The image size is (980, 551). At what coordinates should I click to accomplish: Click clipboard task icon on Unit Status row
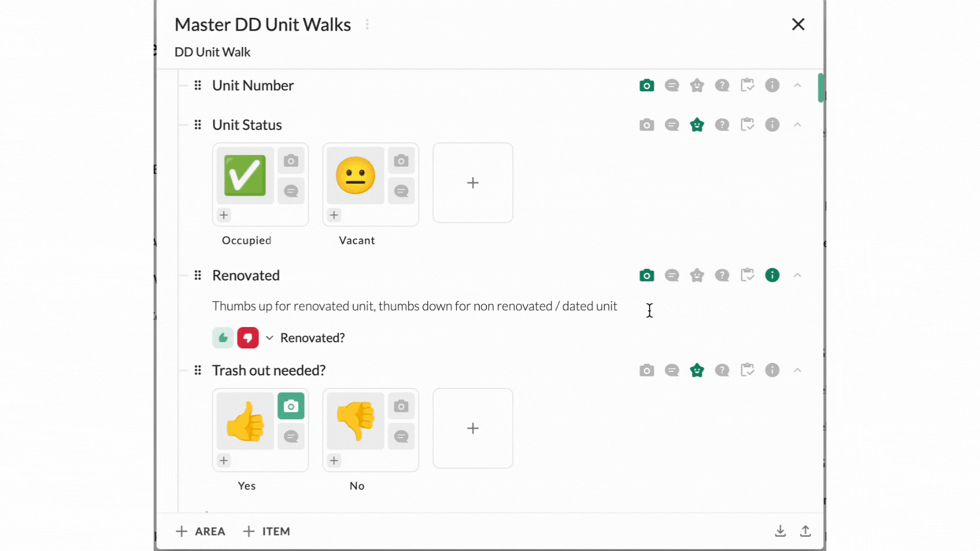(747, 125)
